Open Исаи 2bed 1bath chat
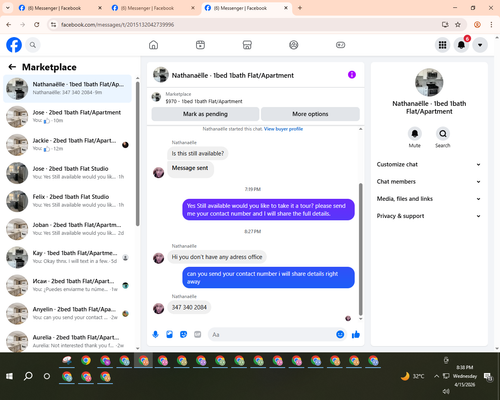Screen dimensions: 500x400 pyautogui.click(x=67, y=285)
